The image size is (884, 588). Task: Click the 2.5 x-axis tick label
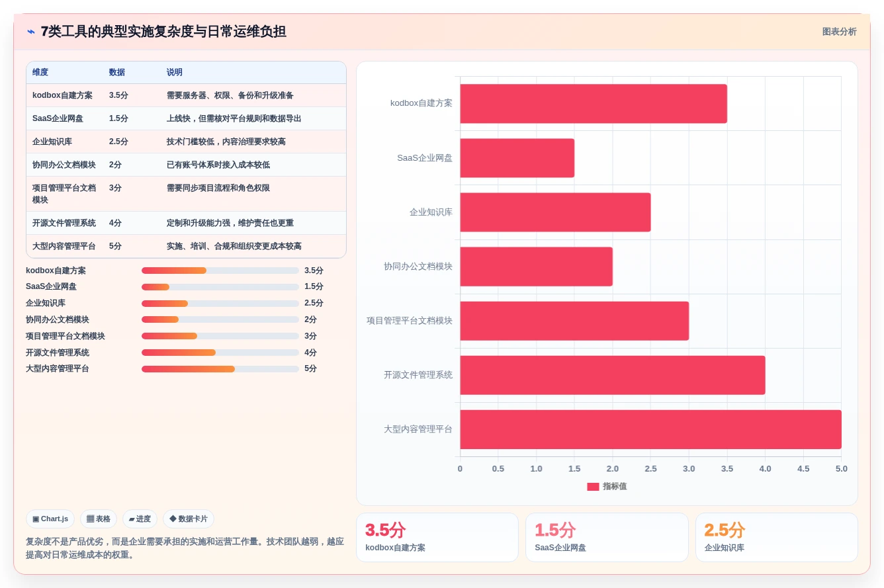[x=651, y=469]
